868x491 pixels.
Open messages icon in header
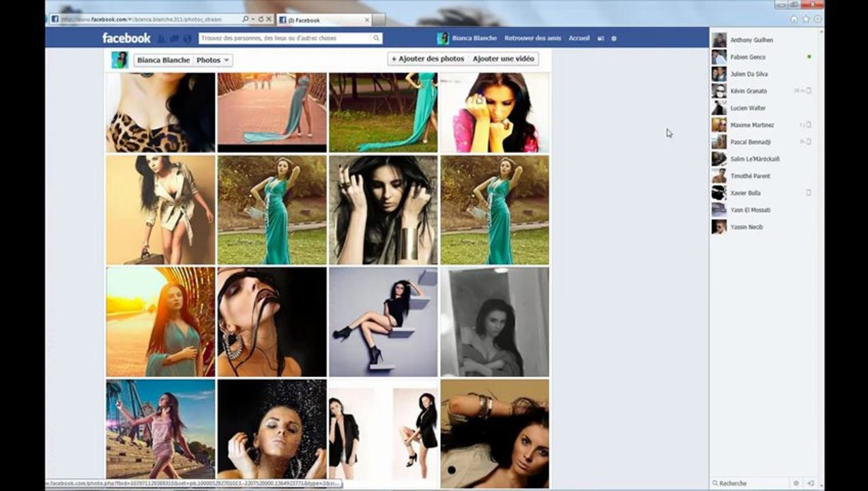(x=174, y=38)
